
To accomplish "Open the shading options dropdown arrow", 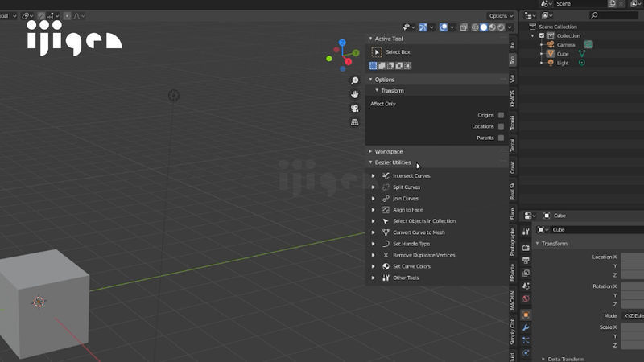I will pyautogui.click(x=510, y=27).
